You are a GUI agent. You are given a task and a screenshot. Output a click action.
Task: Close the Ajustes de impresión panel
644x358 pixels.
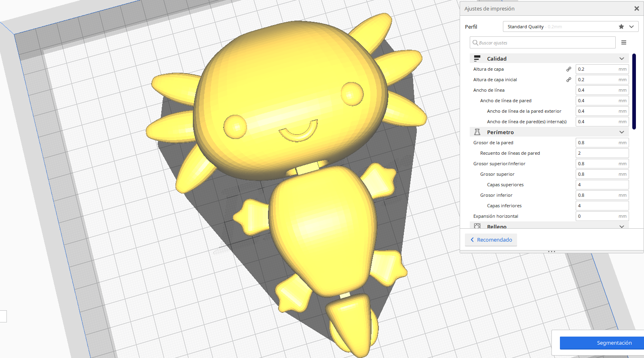click(x=636, y=8)
